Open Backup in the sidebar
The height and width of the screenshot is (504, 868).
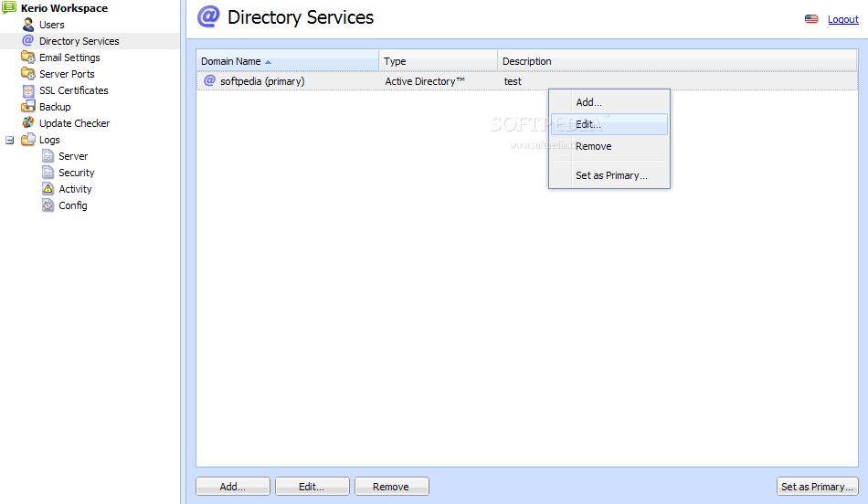55,107
